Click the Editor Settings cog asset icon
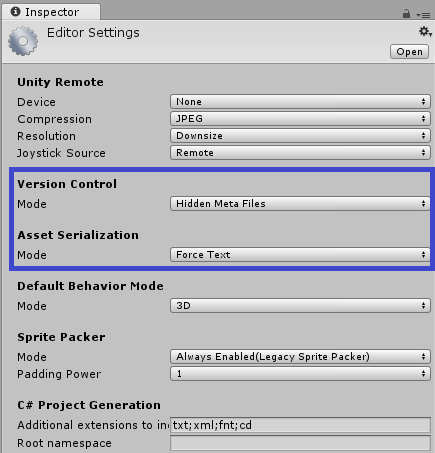 click(x=23, y=41)
